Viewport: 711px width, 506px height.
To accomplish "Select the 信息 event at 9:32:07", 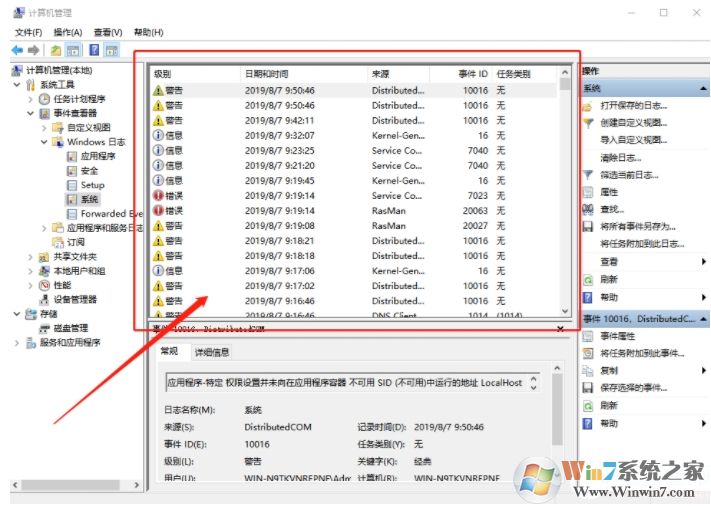I will pyautogui.click(x=353, y=136).
